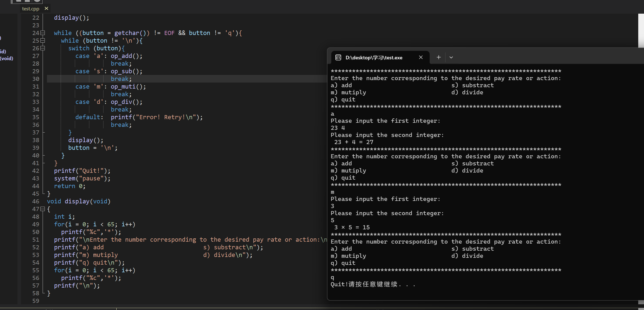This screenshot has width=644, height=310.
Task: Click the "23 4" input line in terminal
Action: (338, 128)
